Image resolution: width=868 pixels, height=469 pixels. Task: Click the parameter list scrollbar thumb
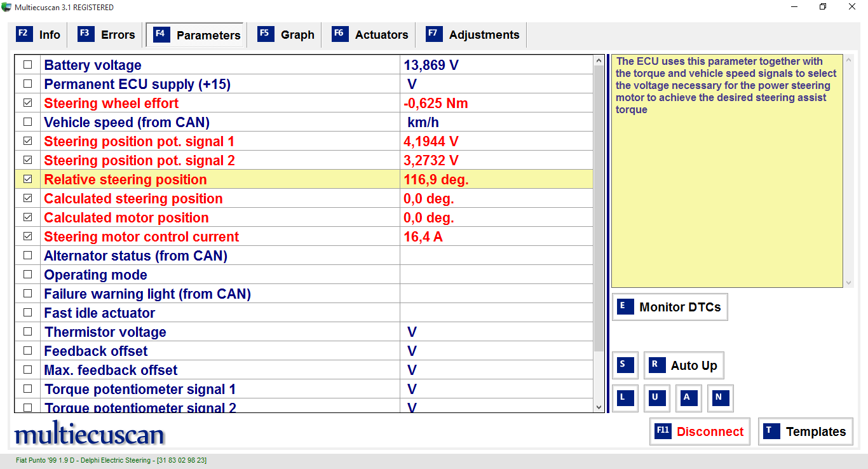coord(599,208)
